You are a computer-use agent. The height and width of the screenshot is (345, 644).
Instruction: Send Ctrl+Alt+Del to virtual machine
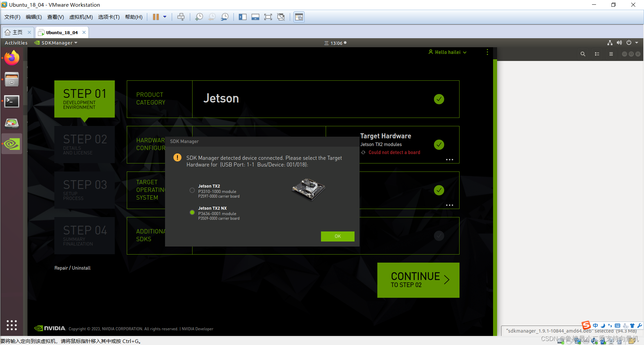tap(181, 17)
